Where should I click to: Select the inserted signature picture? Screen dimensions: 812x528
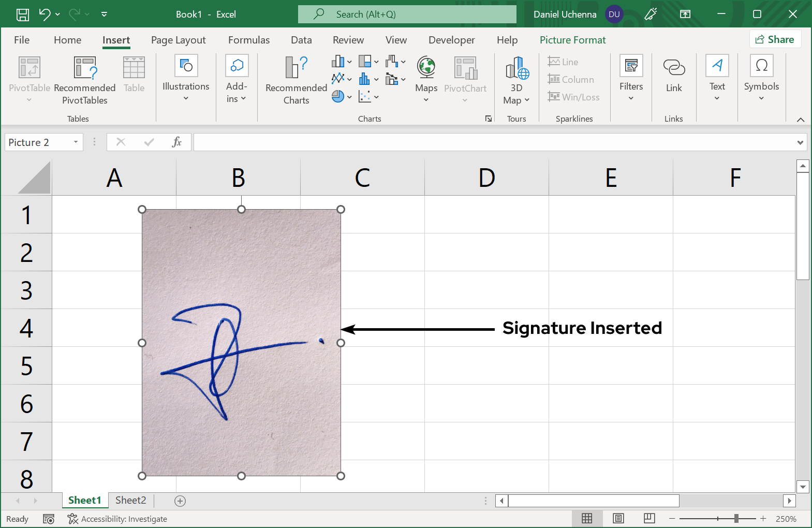pos(241,343)
